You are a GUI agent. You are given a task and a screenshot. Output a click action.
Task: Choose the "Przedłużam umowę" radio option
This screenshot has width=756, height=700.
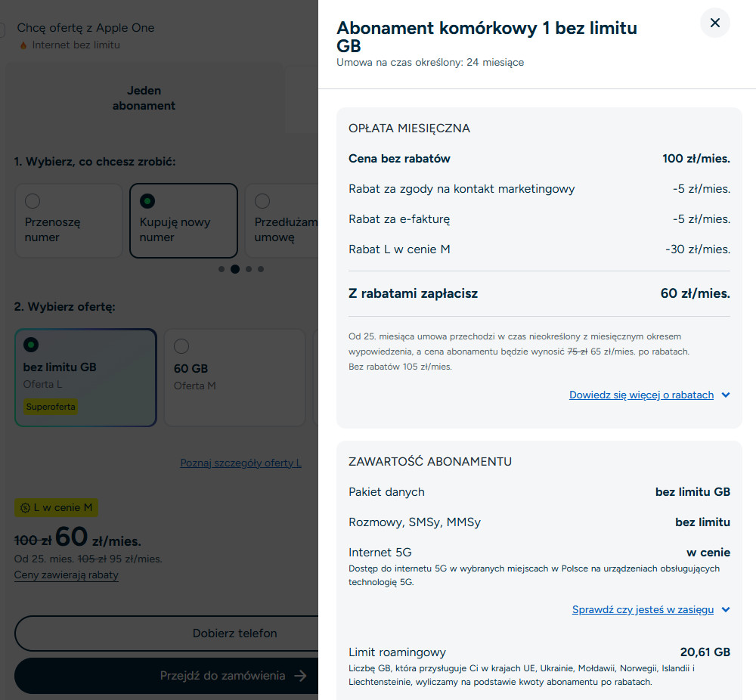point(262,201)
